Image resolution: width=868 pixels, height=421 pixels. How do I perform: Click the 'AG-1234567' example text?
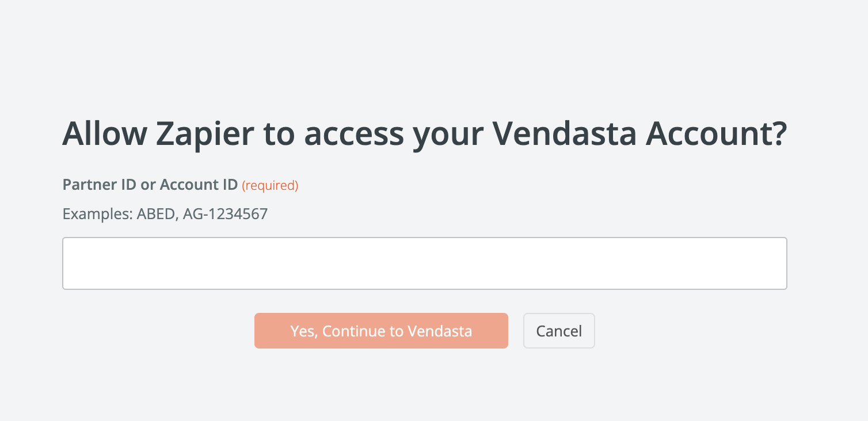(x=226, y=215)
